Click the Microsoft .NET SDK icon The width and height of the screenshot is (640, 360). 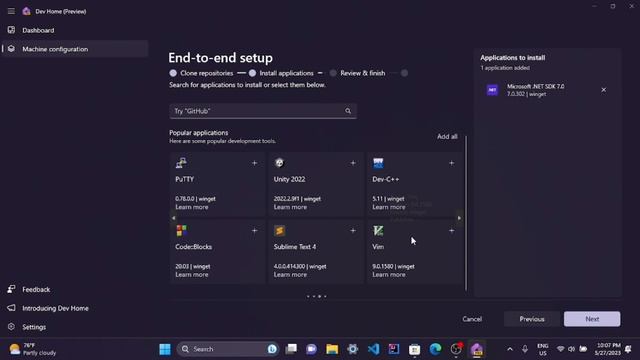click(492, 90)
